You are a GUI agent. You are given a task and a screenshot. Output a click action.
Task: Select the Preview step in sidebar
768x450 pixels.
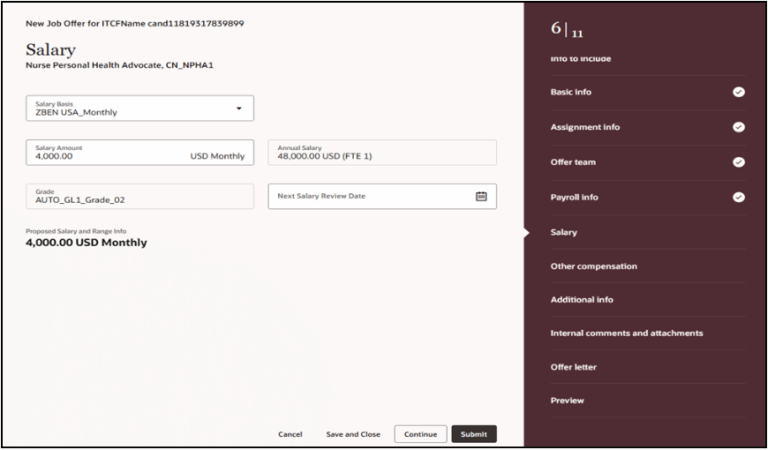tap(567, 401)
